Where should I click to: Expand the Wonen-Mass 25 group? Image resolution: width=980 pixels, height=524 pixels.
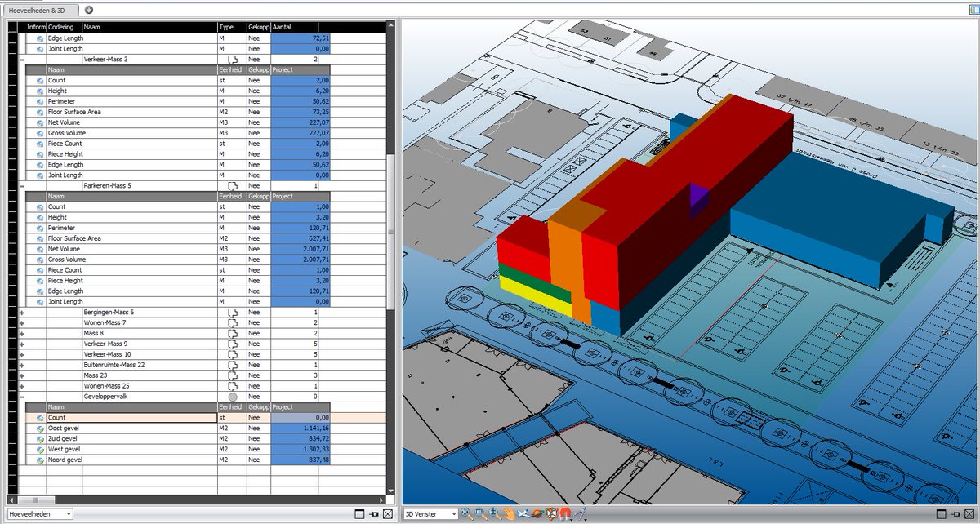pos(22,386)
